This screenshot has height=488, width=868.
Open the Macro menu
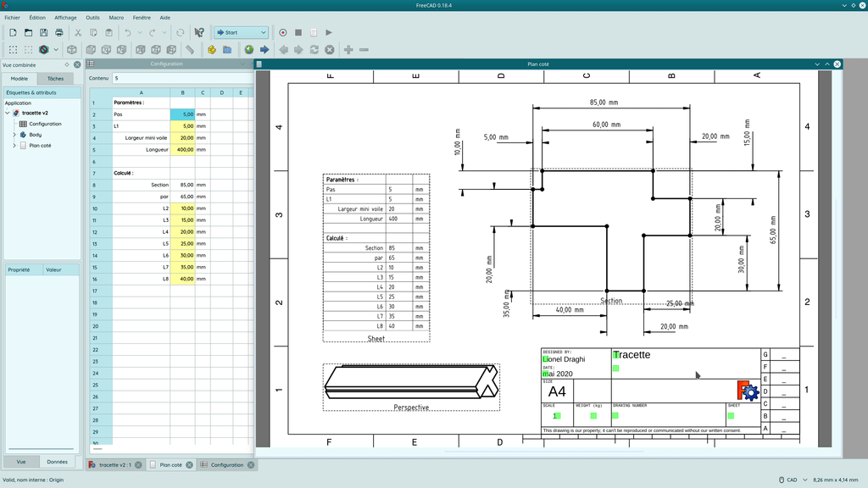(116, 18)
